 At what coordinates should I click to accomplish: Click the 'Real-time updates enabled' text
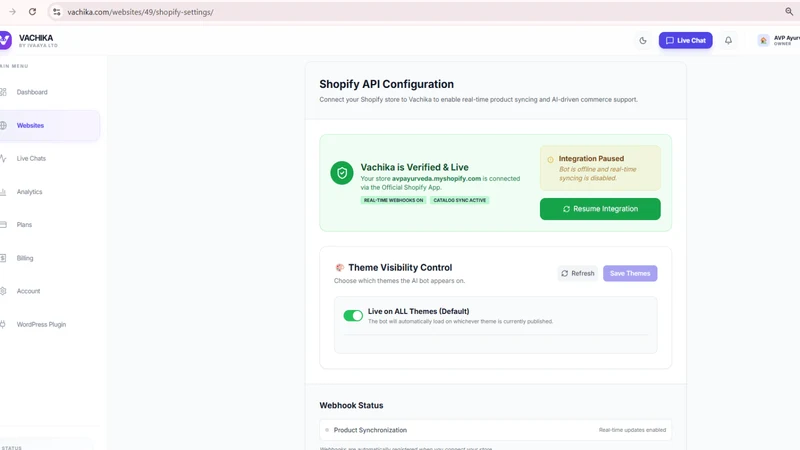pos(632,430)
